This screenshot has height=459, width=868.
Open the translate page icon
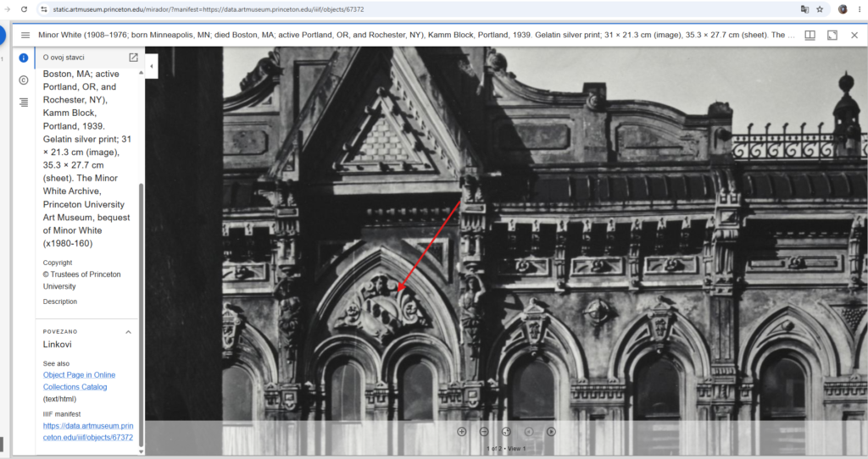(x=804, y=9)
